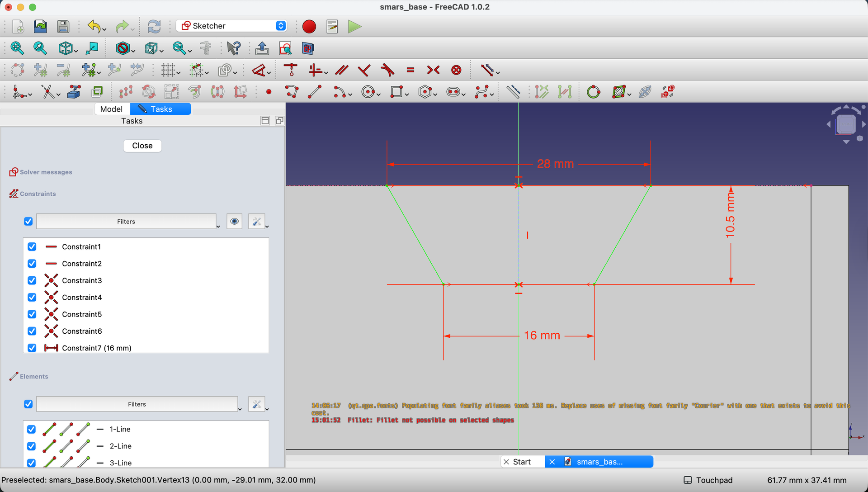Image resolution: width=868 pixels, height=492 pixels.
Task: Apply the Perpendicular constraint tool
Action: click(364, 70)
